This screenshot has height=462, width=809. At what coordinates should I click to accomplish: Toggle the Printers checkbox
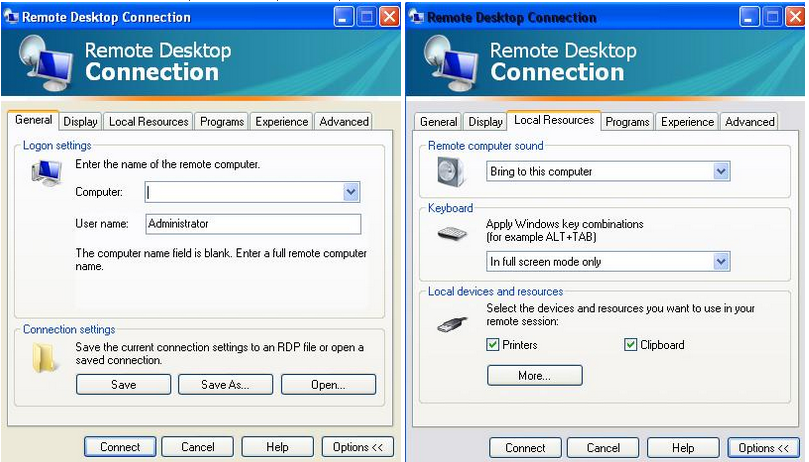point(493,344)
